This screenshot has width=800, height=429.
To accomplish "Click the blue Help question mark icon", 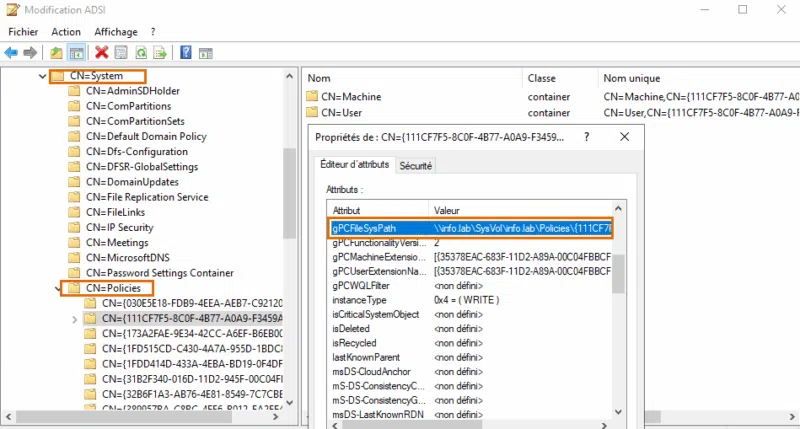I will [187, 52].
